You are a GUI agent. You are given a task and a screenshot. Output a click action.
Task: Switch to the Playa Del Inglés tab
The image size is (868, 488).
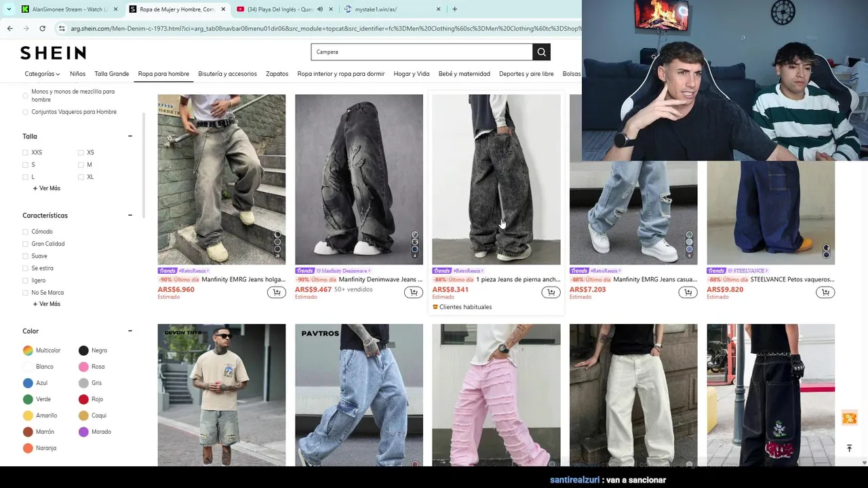pyautogui.click(x=280, y=9)
